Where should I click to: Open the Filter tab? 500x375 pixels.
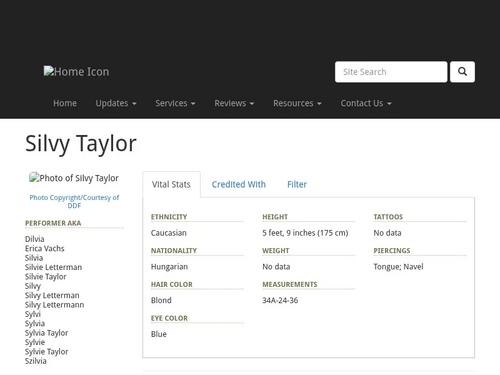pos(297,184)
